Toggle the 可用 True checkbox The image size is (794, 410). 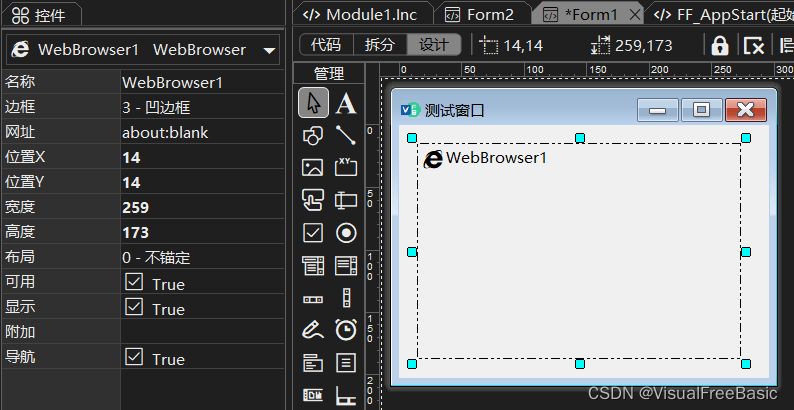coord(134,282)
